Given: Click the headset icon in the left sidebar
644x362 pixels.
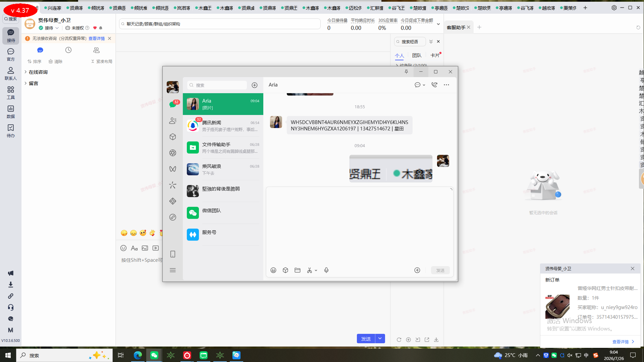Looking at the screenshot, I should (11, 307).
